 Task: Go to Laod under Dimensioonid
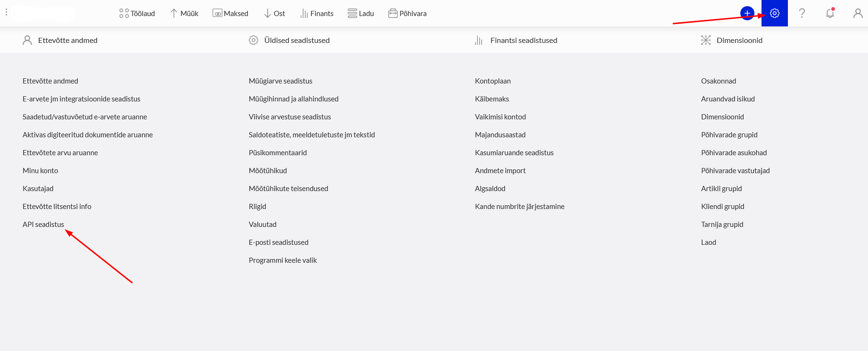tap(709, 242)
